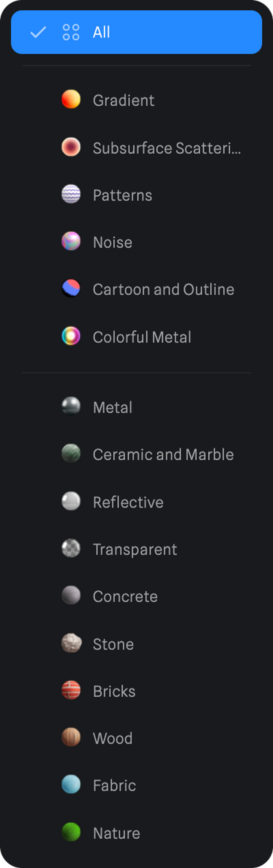
Task: Click the iridescent Noise sphere icon
Action: (71, 241)
